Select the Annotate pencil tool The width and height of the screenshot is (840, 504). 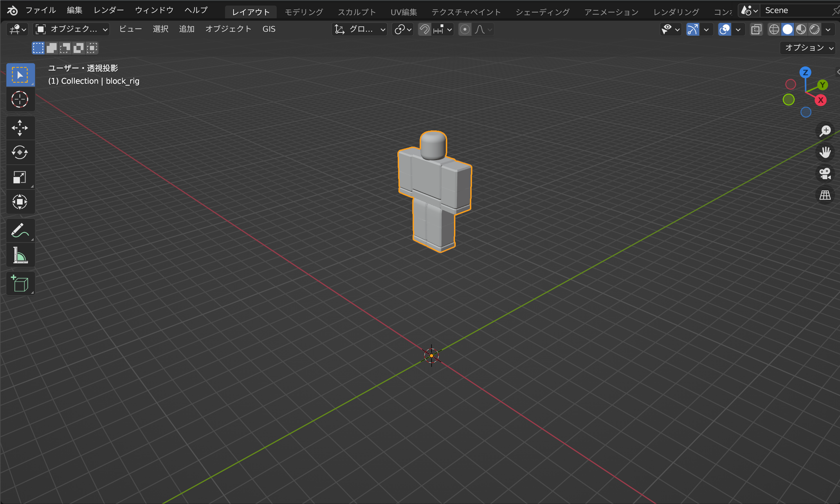20,230
